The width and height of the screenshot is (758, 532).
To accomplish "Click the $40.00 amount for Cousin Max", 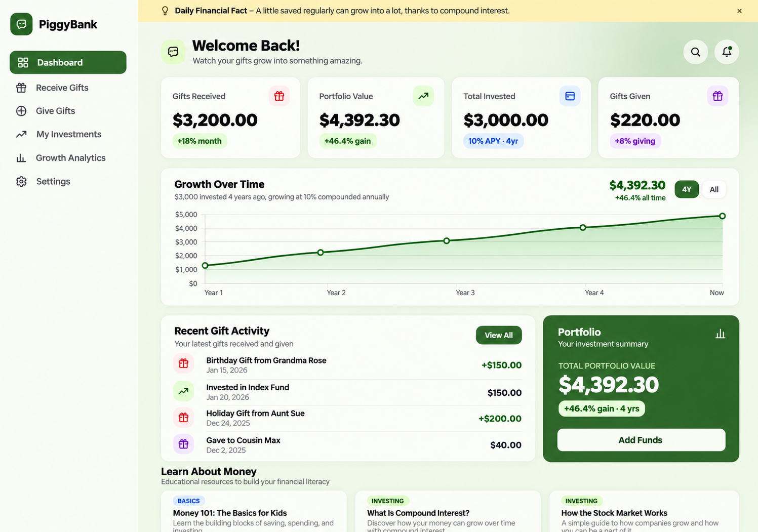I will (x=506, y=445).
